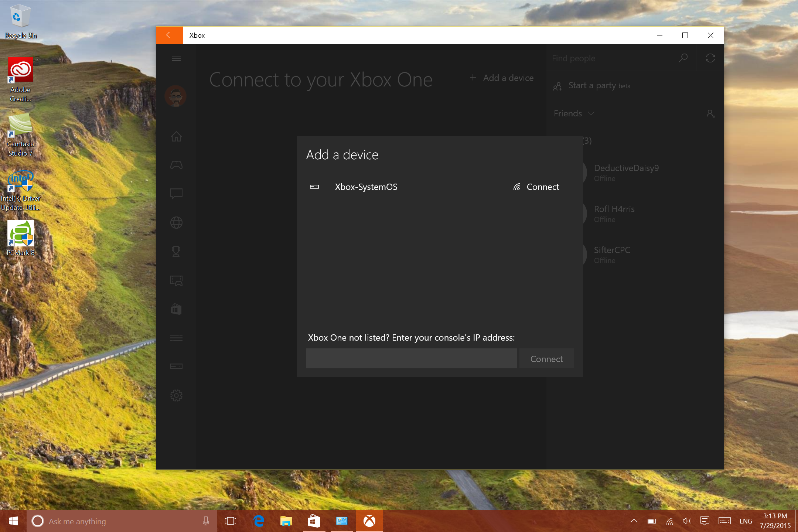
Task: Click Add a device link
Action: 501,78
